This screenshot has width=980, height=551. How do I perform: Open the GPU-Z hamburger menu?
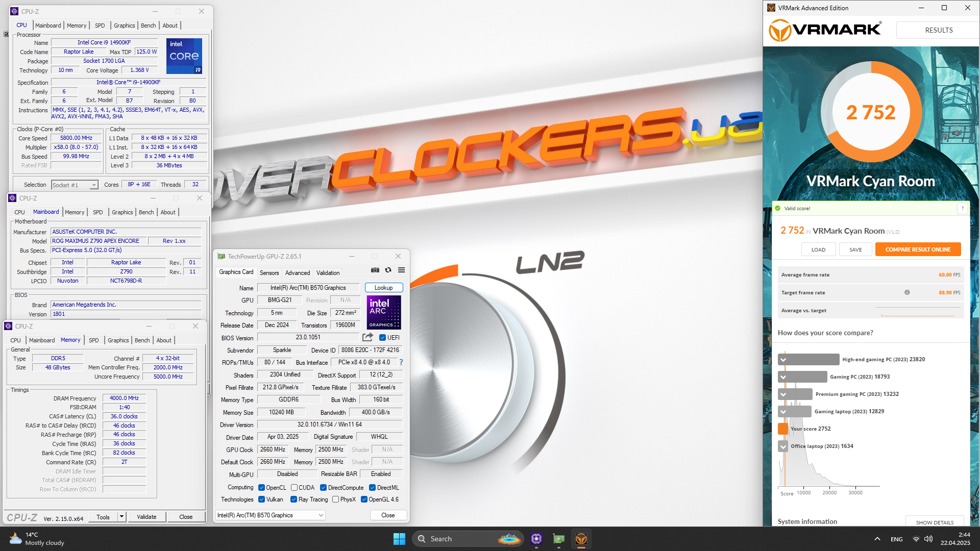click(x=402, y=270)
